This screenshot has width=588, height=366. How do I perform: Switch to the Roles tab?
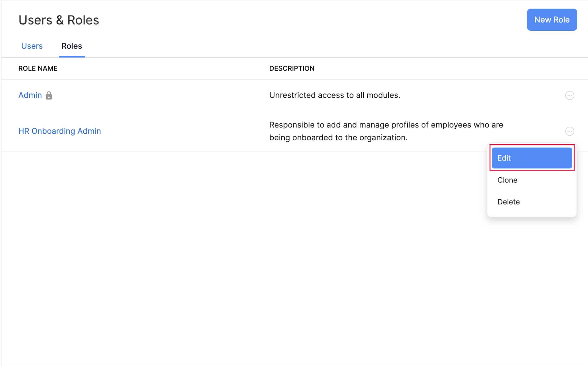[x=72, y=46]
